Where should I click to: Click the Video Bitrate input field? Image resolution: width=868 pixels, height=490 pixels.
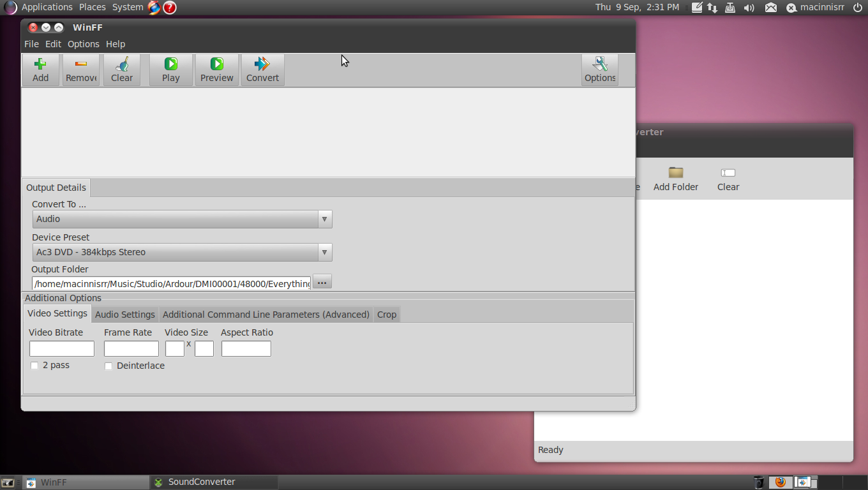[62, 348]
